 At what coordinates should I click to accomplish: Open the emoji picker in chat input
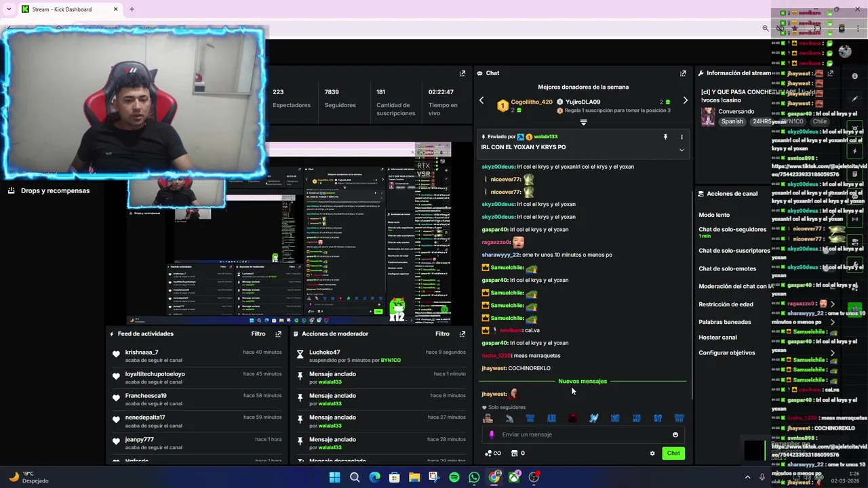pos(675,435)
